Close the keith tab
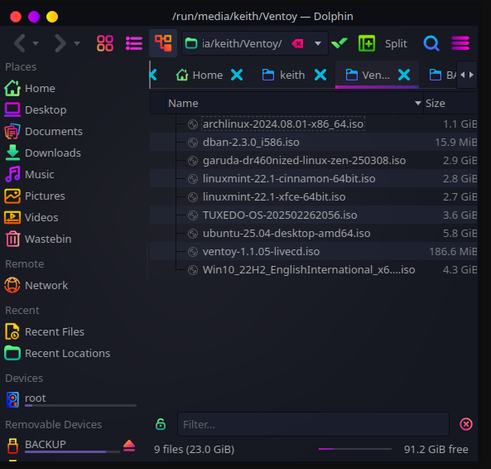 point(320,75)
